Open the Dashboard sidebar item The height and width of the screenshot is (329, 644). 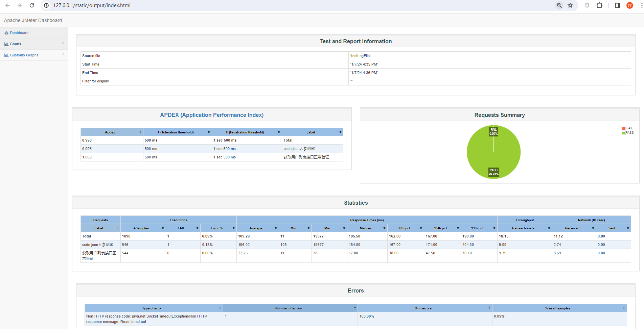click(19, 33)
